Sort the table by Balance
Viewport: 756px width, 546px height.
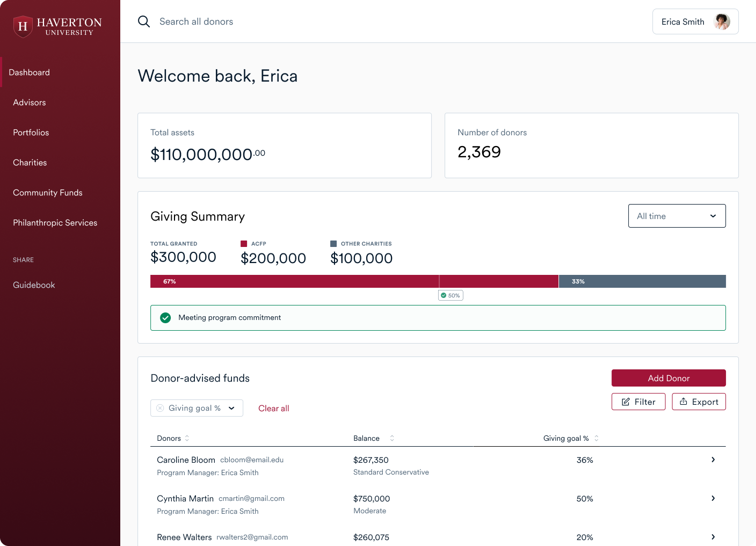391,438
